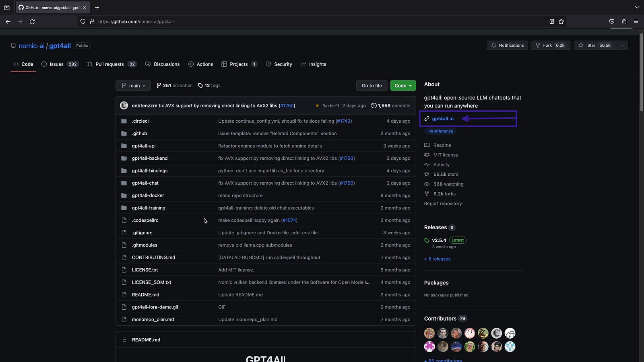Screen dimensions: 644x362
Task: Click the README table of contents icon
Action: 124,340
